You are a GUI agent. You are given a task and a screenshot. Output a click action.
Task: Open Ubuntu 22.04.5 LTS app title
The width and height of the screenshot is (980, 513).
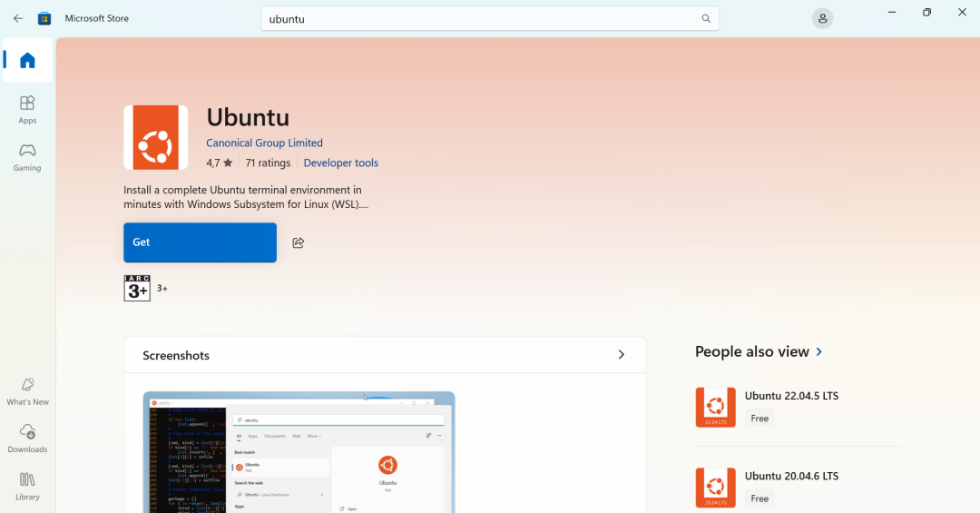pos(792,395)
